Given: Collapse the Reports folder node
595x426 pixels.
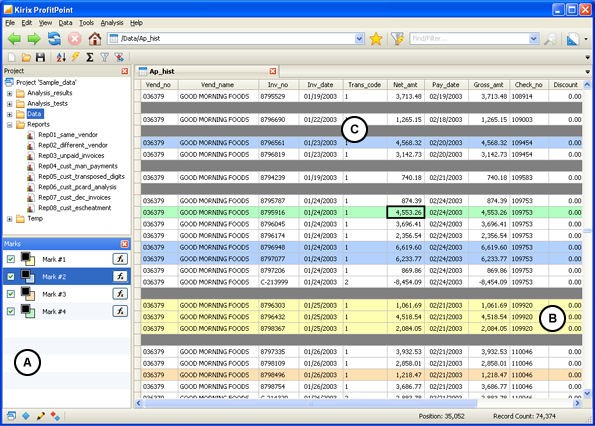Looking at the screenshot, I should pyautogui.click(x=9, y=125).
